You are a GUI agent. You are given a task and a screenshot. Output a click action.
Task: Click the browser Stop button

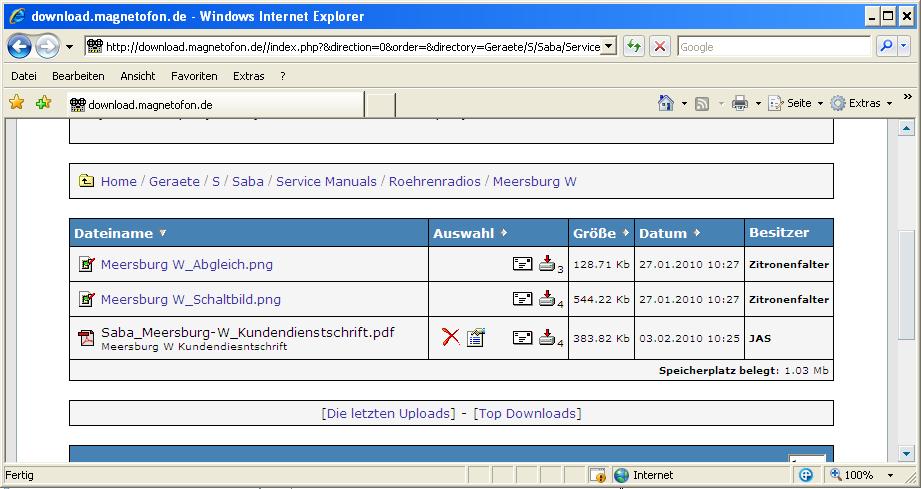pyautogui.click(x=659, y=47)
